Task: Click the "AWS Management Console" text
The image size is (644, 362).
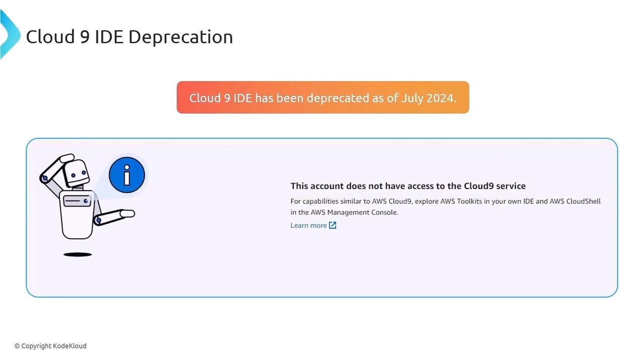Action: (x=354, y=212)
